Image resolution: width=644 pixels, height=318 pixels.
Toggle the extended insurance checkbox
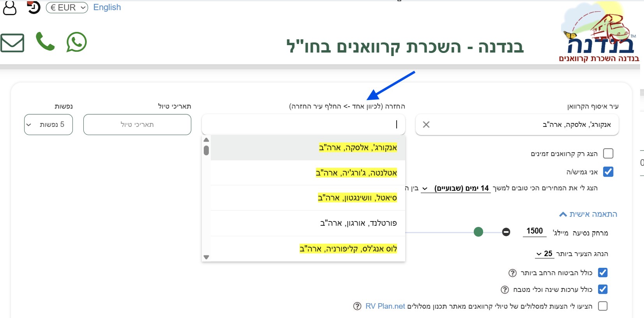click(x=603, y=272)
